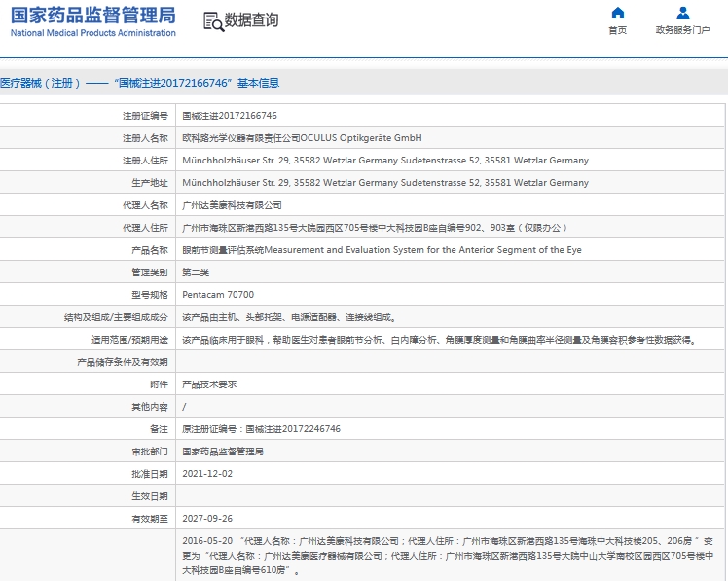Click the 审批部门 row label
Screen dimensions: 728x581
[x=150, y=452]
